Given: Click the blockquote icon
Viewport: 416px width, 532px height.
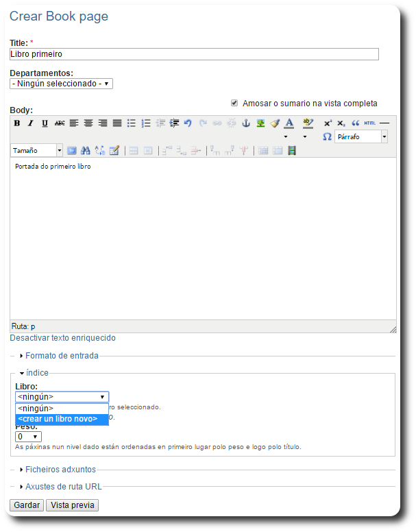Looking at the screenshot, I should click(x=355, y=123).
